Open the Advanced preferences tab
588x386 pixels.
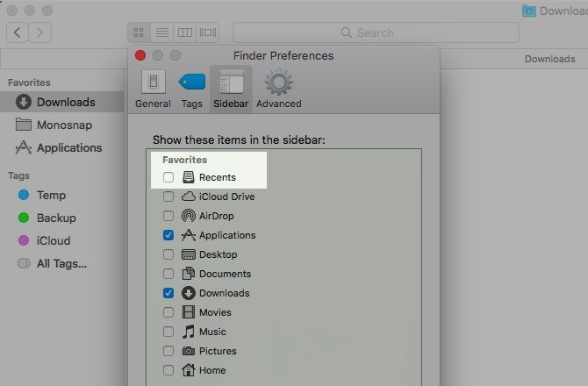click(278, 89)
